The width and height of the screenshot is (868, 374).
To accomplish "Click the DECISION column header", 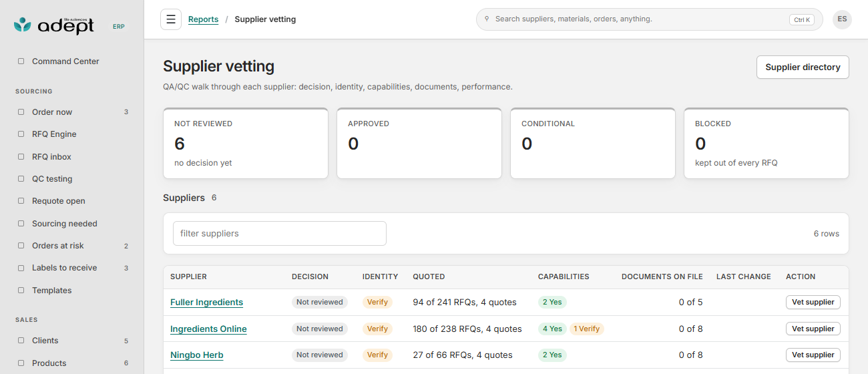I will pyautogui.click(x=310, y=276).
